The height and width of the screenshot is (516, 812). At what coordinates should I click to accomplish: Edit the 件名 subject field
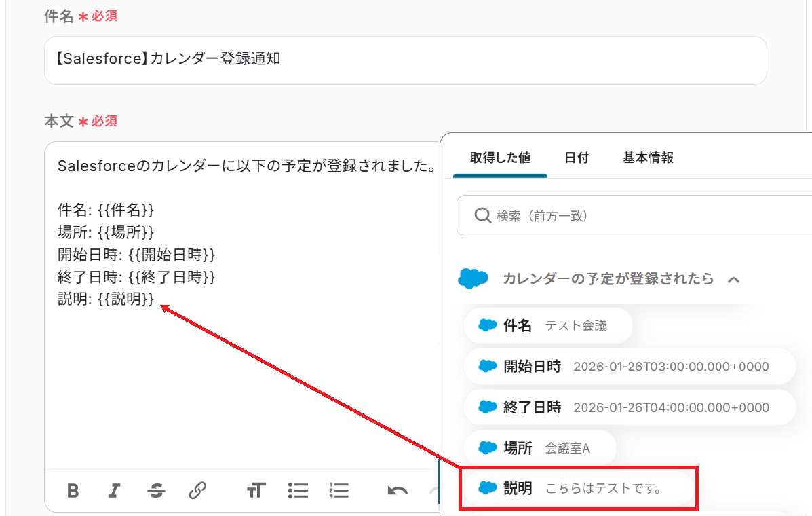[405, 60]
